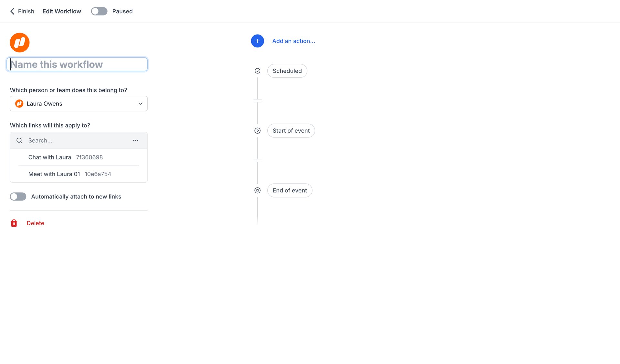The image size is (620, 364).
Task: Click the search magnifier icon
Action: click(x=19, y=140)
